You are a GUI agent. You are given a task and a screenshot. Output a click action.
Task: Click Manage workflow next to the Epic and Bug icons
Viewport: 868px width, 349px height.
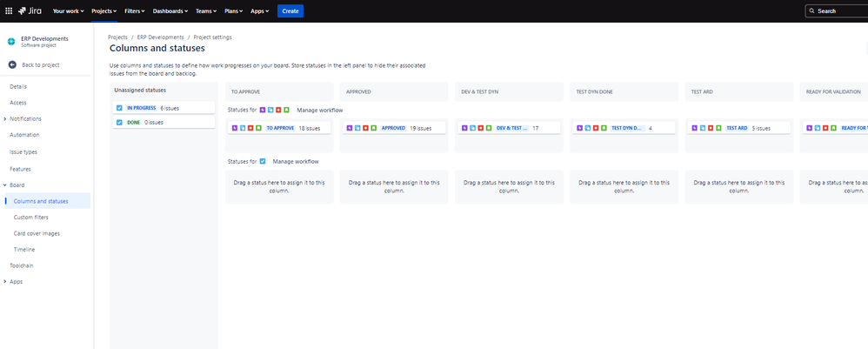(x=319, y=111)
